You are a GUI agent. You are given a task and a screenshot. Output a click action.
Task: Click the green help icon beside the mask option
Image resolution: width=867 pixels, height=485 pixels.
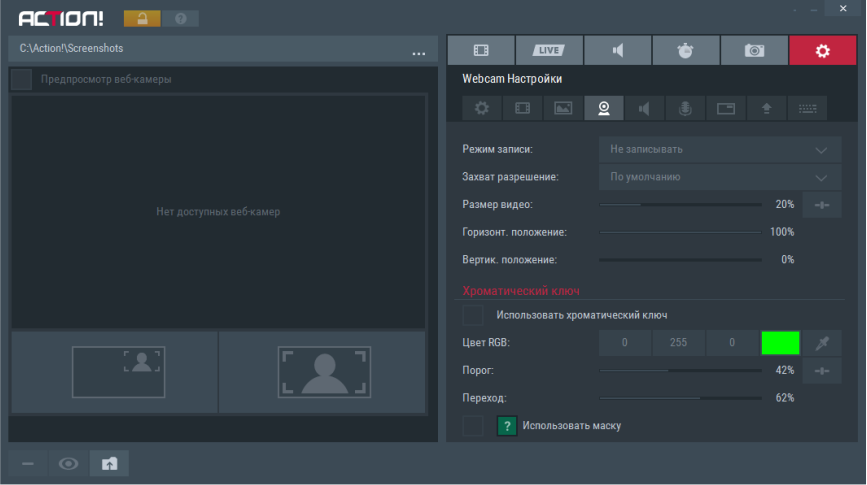click(x=507, y=426)
